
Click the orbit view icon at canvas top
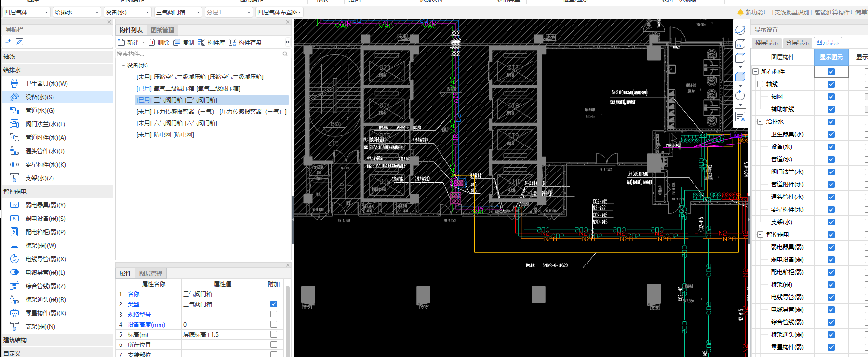[740, 30]
